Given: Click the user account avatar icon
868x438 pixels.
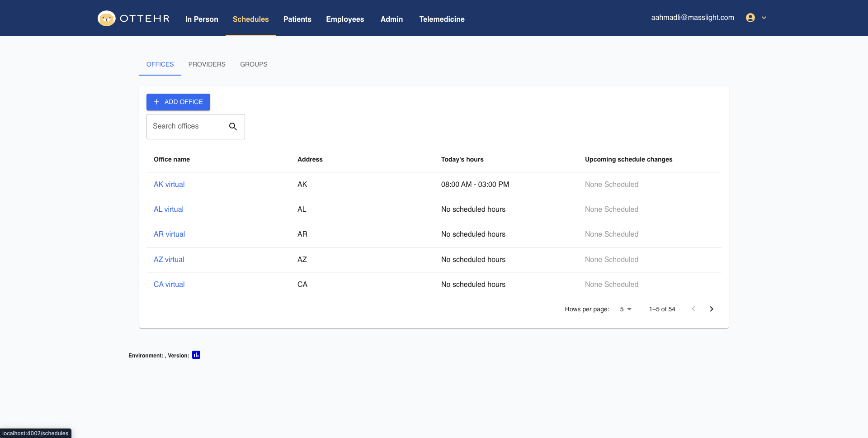Looking at the screenshot, I should pyautogui.click(x=750, y=18).
